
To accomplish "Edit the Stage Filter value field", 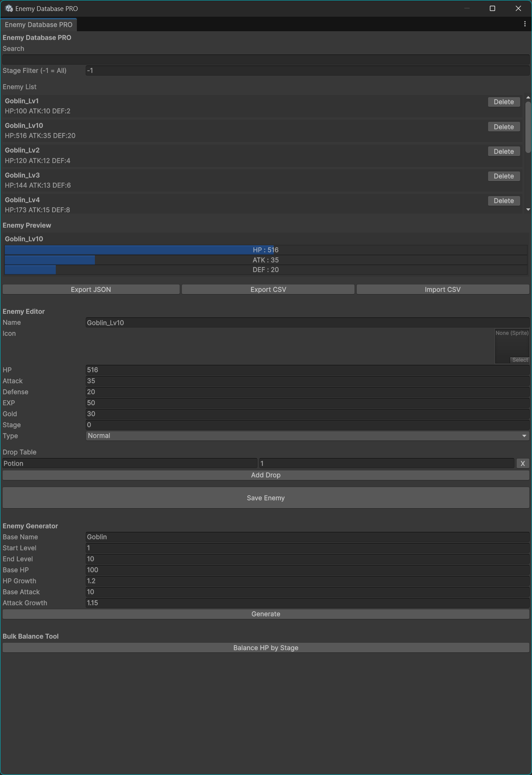I will (308, 70).
